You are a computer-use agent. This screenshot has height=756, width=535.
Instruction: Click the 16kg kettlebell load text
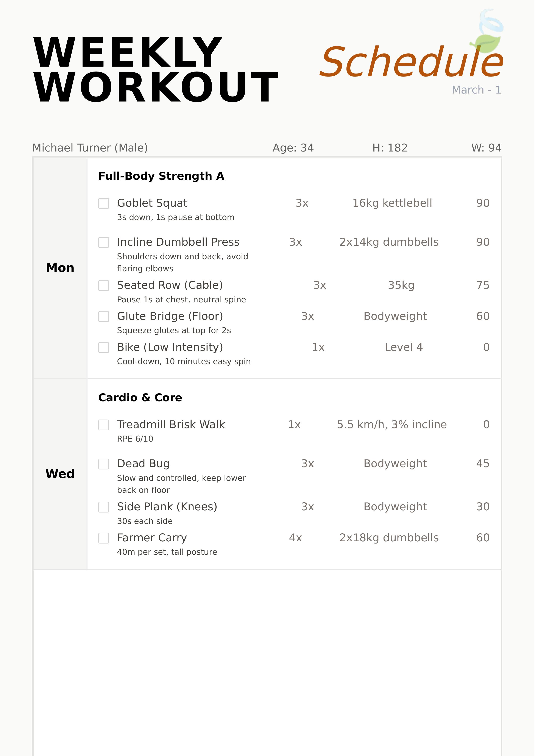(x=392, y=203)
